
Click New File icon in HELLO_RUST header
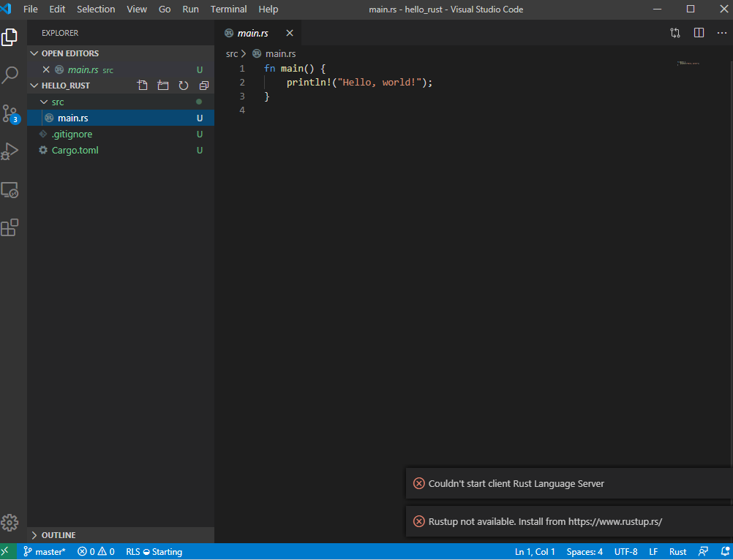142,86
